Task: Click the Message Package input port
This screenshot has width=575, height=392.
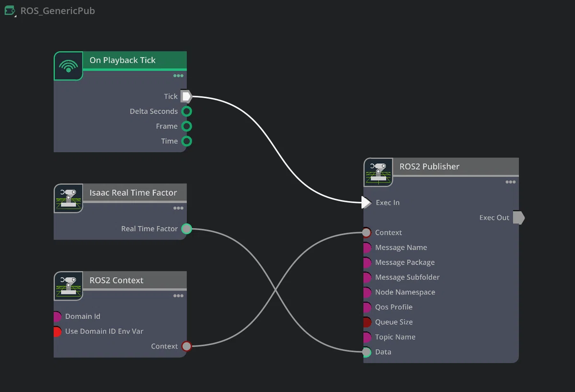Action: coord(367,262)
